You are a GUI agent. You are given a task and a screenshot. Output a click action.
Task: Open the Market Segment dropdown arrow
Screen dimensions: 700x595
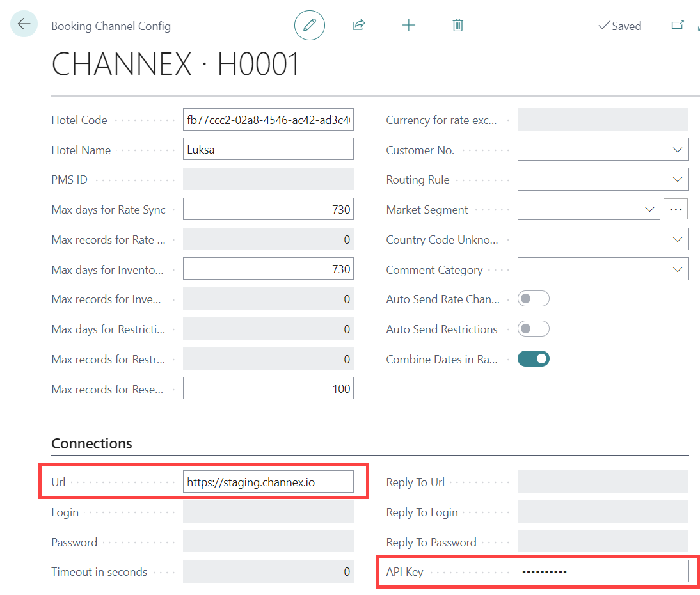click(649, 209)
